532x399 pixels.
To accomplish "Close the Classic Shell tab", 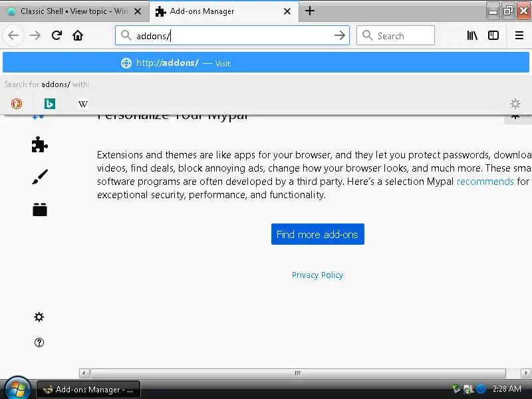I will point(138,11).
